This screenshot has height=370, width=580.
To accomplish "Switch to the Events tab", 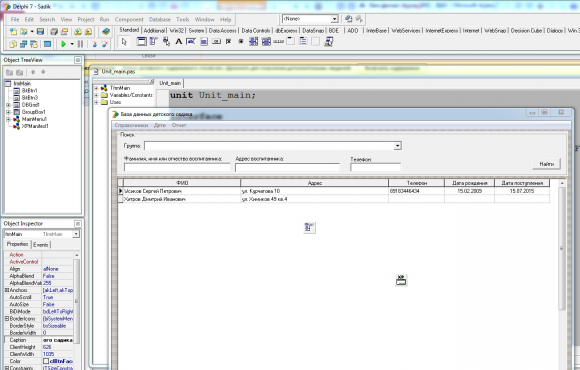I will 41,245.
